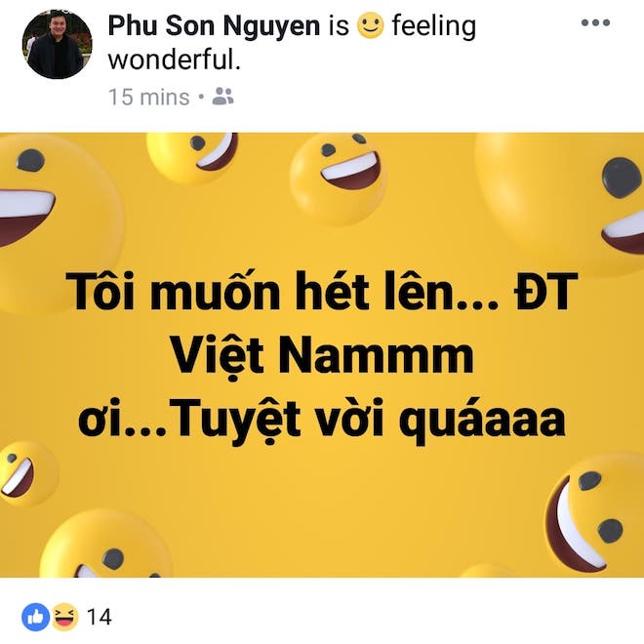Click Phu Son Nguyen's profile picture

click(57, 45)
